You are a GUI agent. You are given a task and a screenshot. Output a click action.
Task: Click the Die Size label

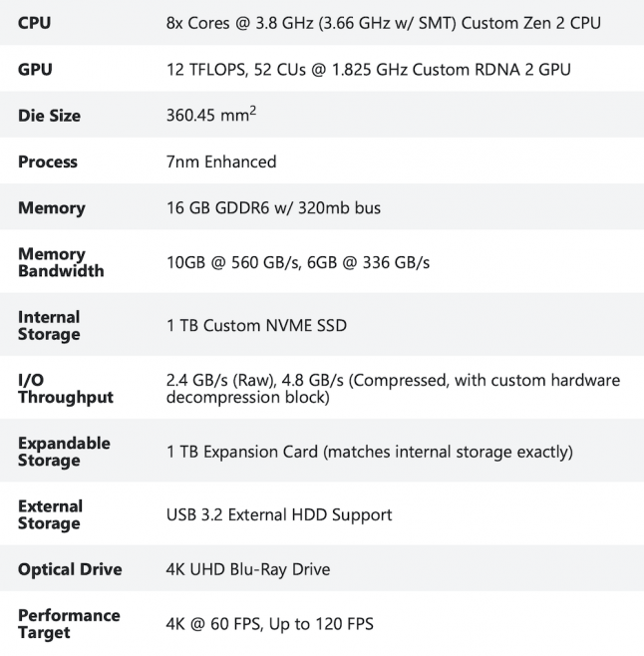coord(49,116)
